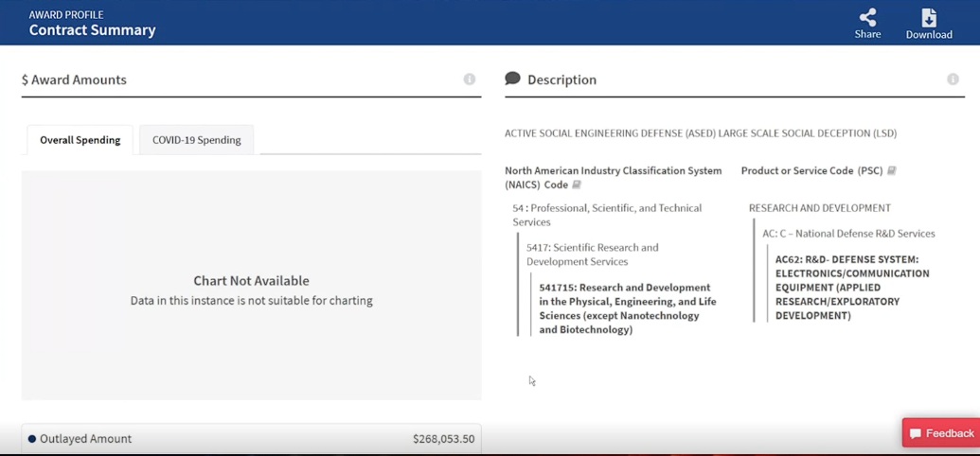Open the red Feedback button
The image size is (980, 456).
(941, 433)
